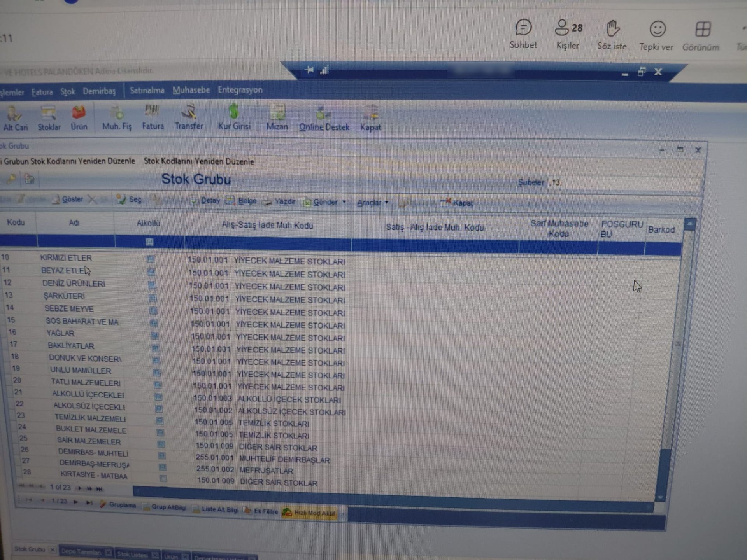Click the Ek Filtre footer button
The image size is (747, 560).
click(x=261, y=511)
